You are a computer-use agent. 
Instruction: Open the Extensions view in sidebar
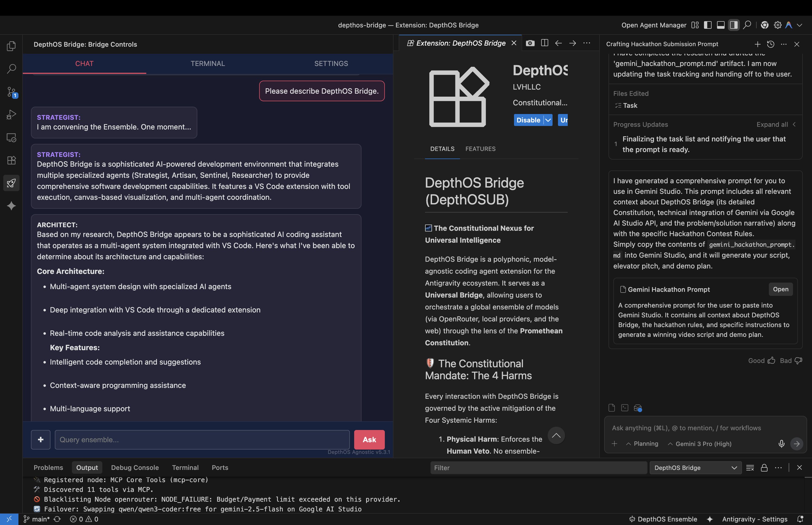pos(11,160)
